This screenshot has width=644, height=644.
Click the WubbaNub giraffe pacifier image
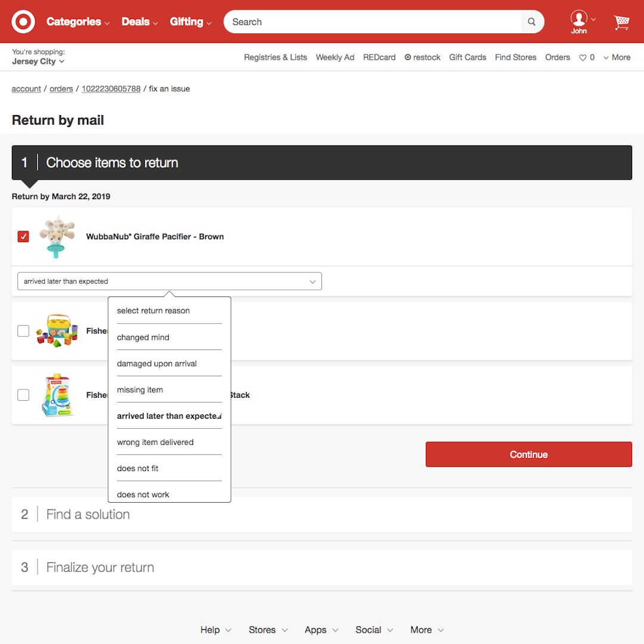(x=58, y=237)
